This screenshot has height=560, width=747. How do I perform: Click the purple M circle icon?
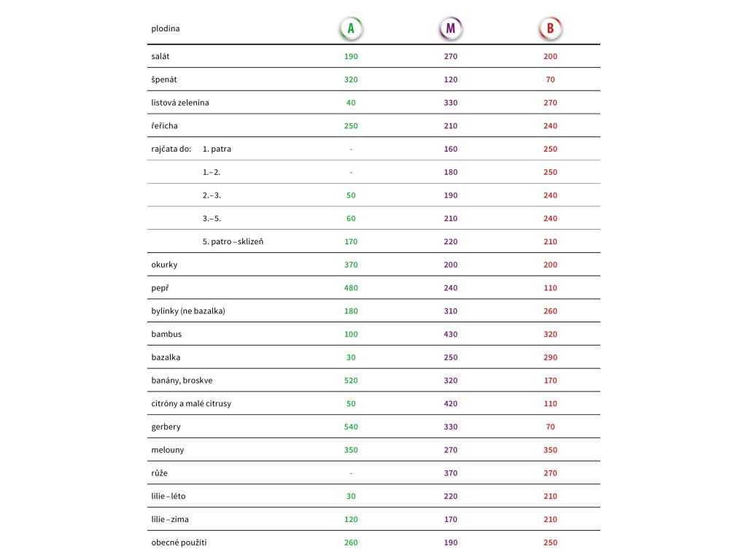point(451,28)
